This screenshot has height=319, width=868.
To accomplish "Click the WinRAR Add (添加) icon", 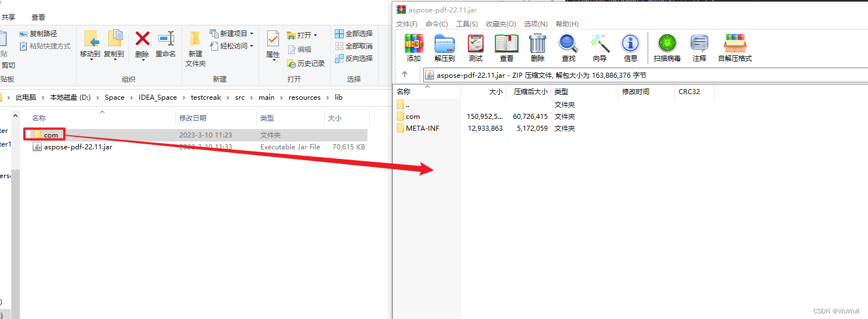I will pos(414,47).
